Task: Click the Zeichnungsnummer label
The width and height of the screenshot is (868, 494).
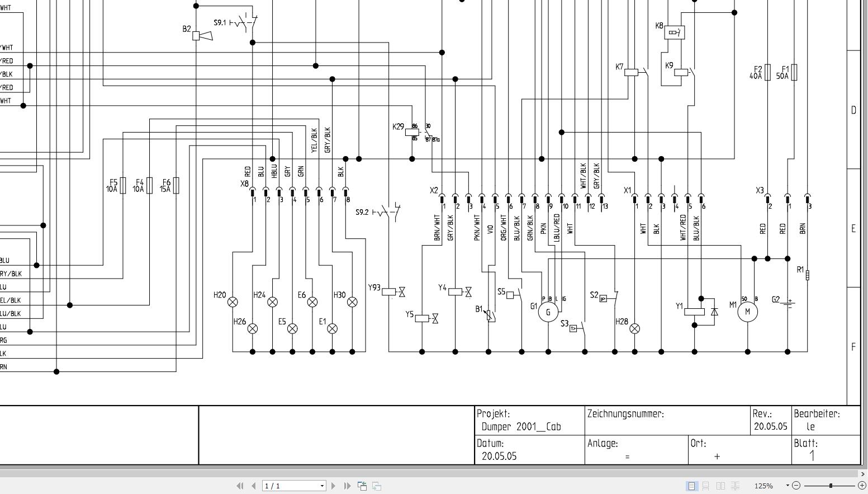Action: point(625,414)
